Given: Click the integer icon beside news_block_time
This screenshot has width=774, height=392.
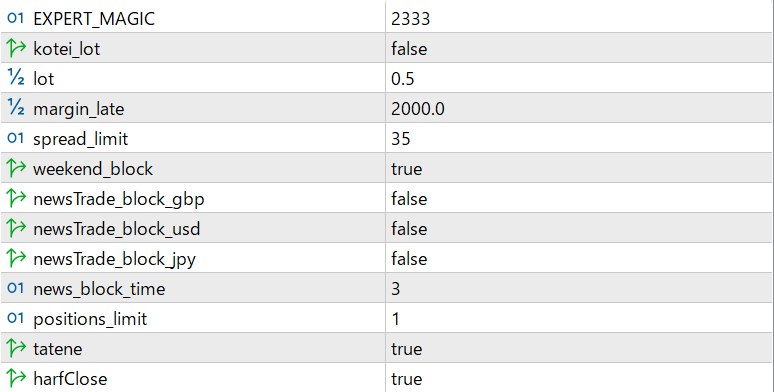Looking at the screenshot, I should pyautogui.click(x=16, y=288).
